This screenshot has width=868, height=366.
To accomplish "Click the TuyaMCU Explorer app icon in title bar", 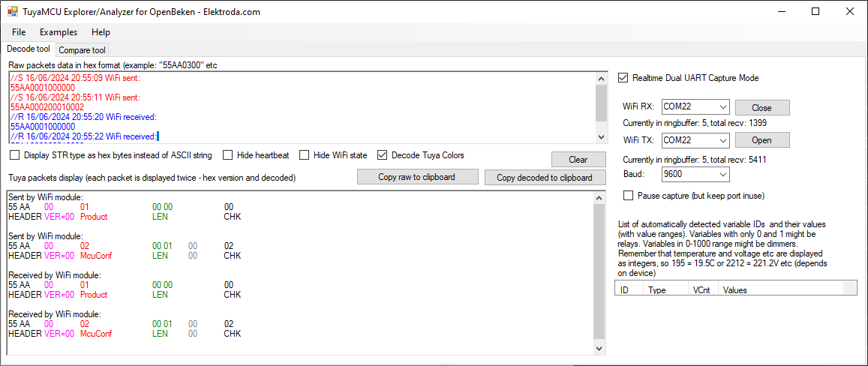I will click(12, 12).
